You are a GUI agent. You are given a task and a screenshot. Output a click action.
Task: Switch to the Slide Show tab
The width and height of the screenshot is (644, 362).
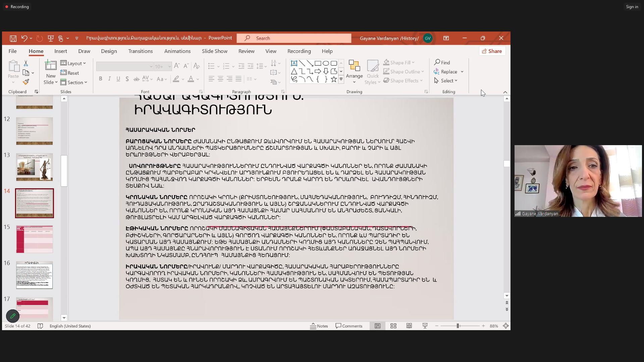click(214, 51)
